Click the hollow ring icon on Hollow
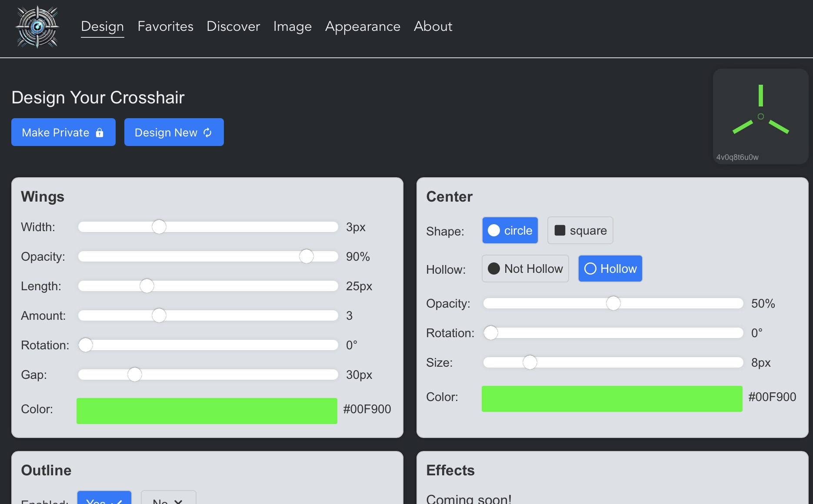 tap(590, 269)
